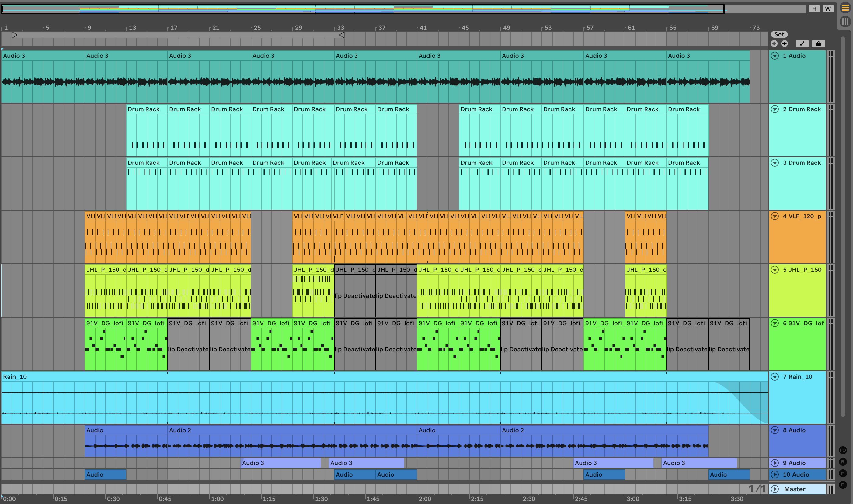Click the Lock Envelopes icon

point(818,43)
